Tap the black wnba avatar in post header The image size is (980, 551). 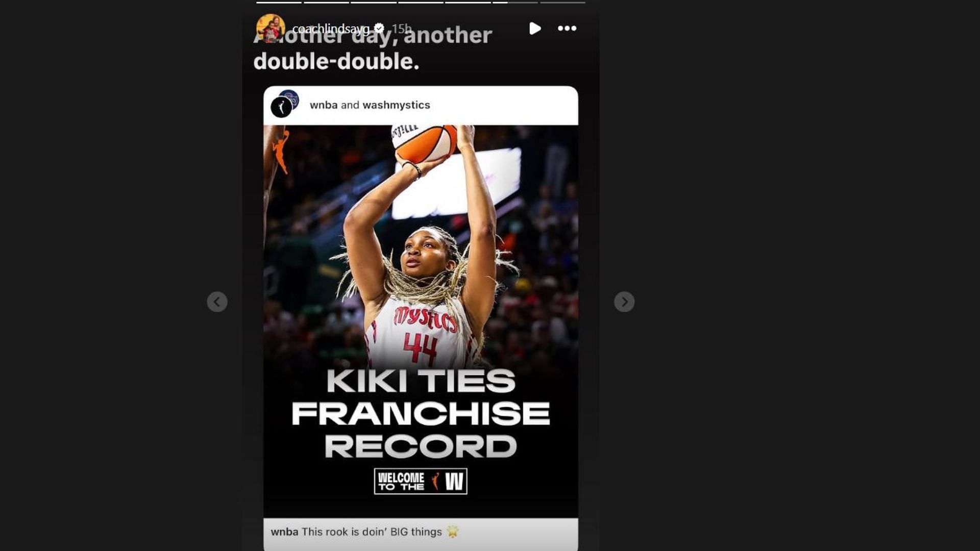point(281,108)
